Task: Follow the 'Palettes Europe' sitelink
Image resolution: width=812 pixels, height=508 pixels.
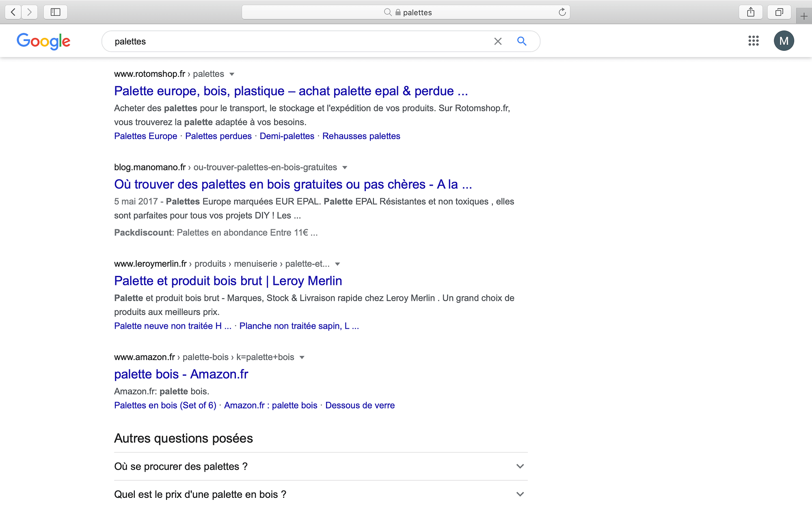Action: [146, 136]
